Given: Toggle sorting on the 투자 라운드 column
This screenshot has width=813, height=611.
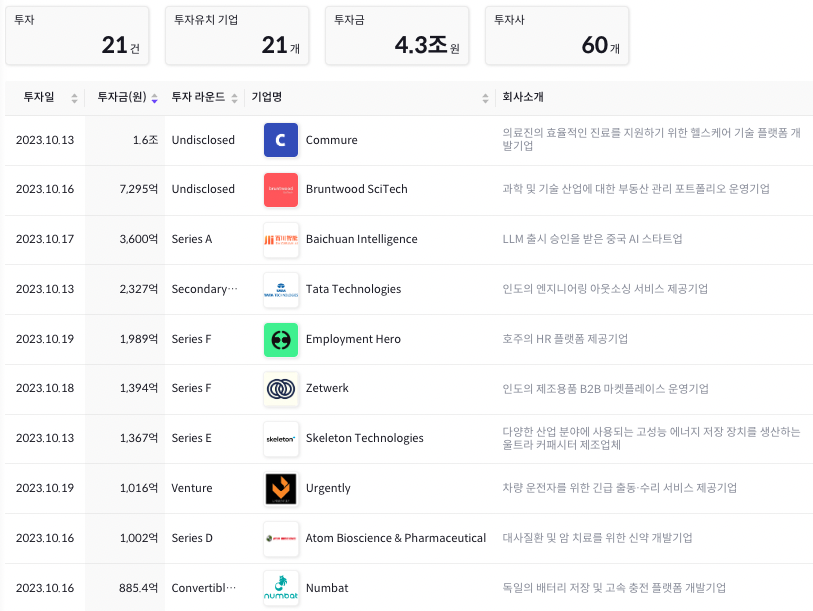Looking at the screenshot, I should (235, 97).
